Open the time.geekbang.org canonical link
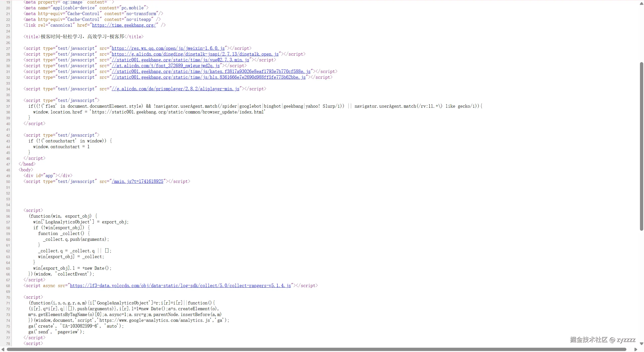The image size is (644, 352). tap(124, 25)
